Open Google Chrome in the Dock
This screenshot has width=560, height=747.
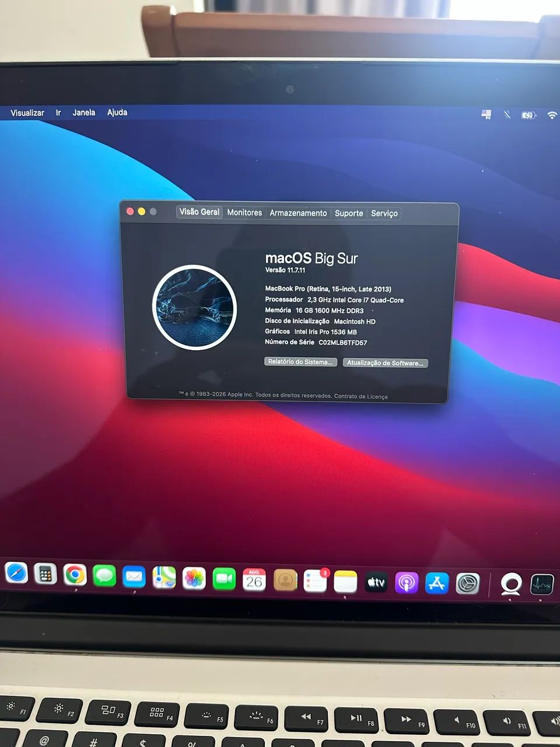point(75,575)
